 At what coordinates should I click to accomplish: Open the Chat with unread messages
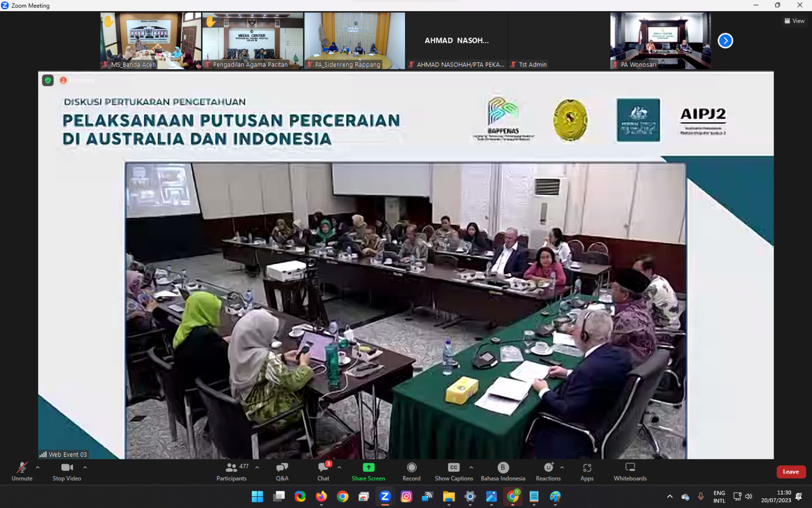click(x=323, y=471)
